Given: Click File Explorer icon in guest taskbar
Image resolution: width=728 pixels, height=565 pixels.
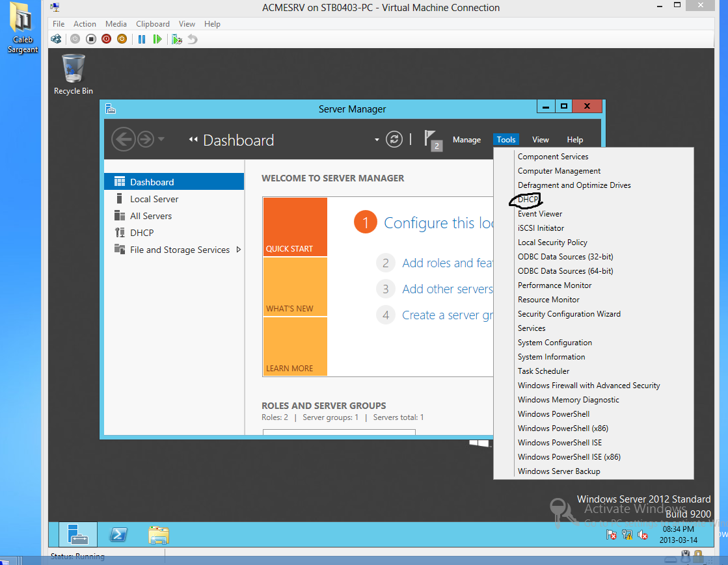Looking at the screenshot, I should click(159, 535).
